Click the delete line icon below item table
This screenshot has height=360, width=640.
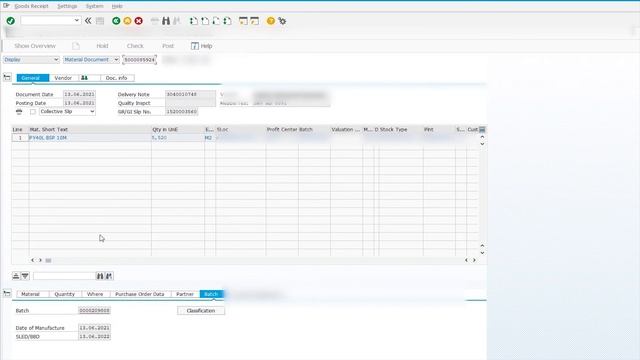[x=16, y=276]
